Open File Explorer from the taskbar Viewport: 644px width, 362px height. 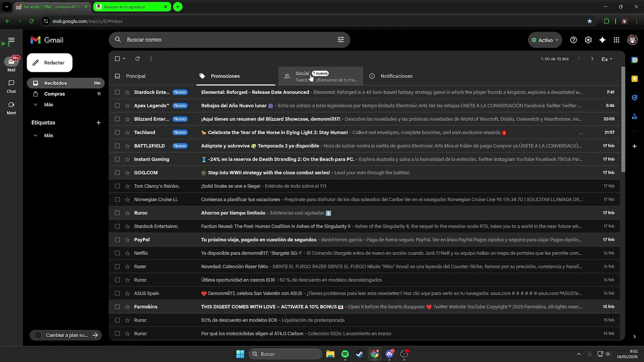(330, 354)
